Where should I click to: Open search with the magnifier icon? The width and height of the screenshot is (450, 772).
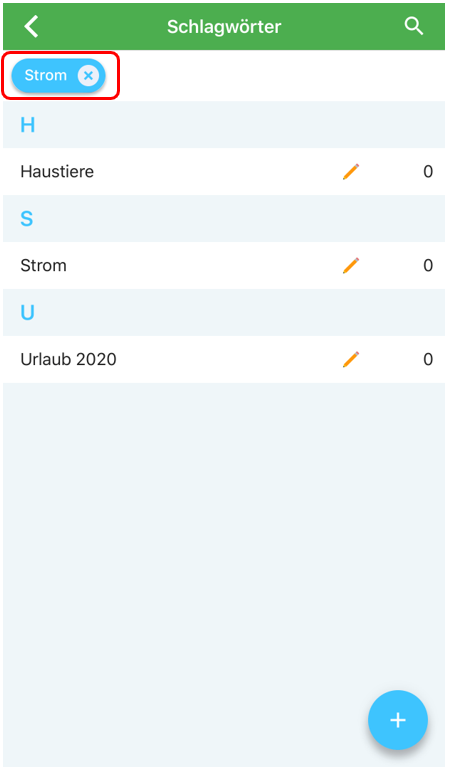tap(414, 26)
